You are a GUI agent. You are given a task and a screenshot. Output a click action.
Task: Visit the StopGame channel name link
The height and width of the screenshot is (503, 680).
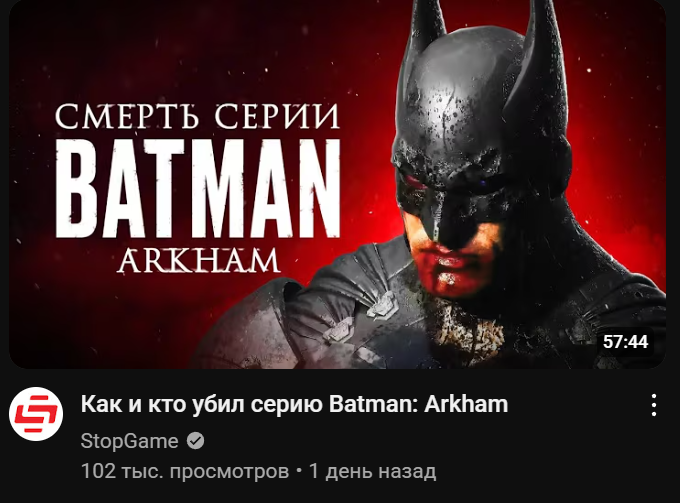[129, 441]
